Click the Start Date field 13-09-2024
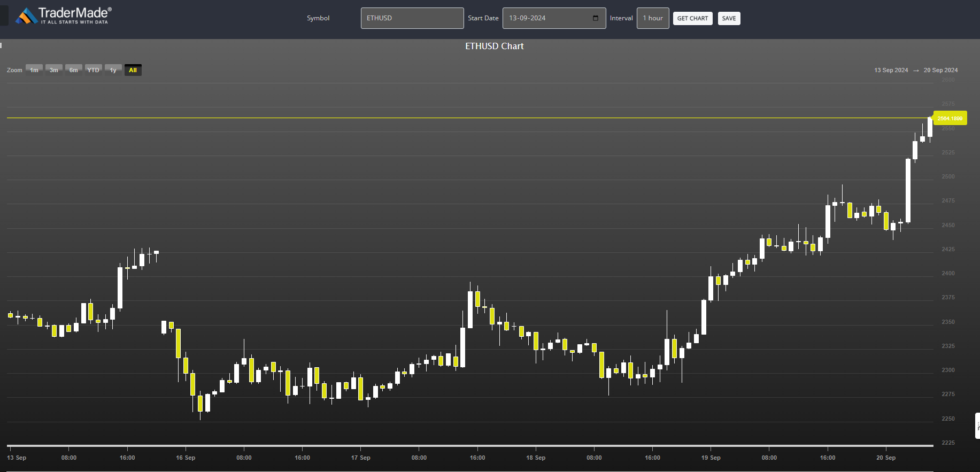This screenshot has width=980, height=472. [x=554, y=18]
